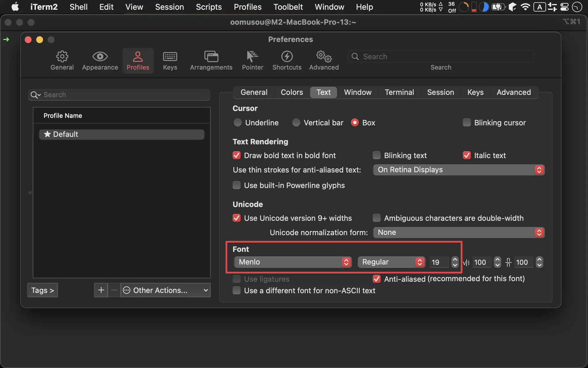Open the Arrangements preferences icon
Image resolution: width=588 pixels, height=368 pixels.
(x=211, y=57)
